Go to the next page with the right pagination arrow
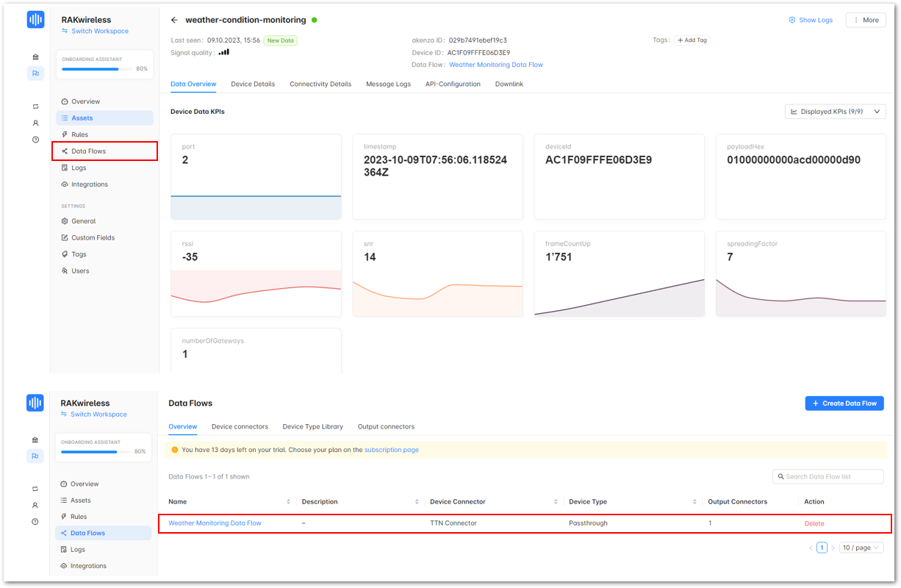The image size is (901, 588). [833, 548]
